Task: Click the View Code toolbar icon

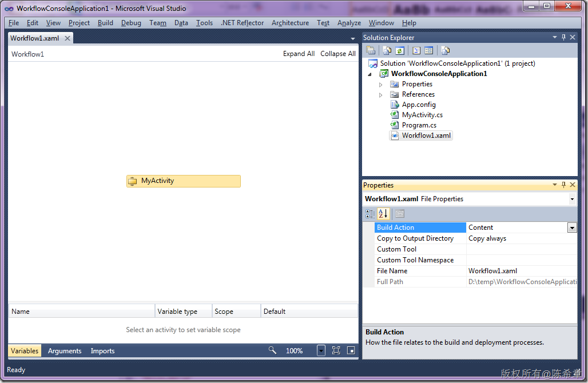Action: 416,50
